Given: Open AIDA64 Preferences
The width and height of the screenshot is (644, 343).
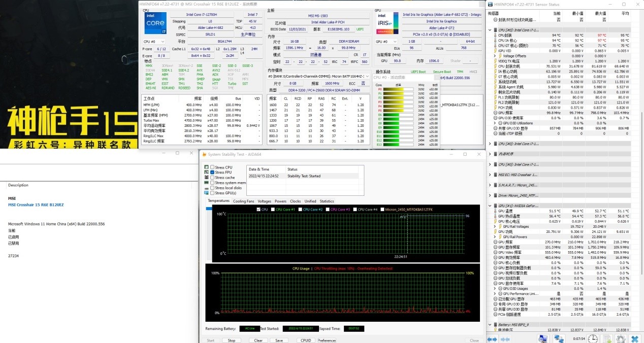Looking at the screenshot, I should (x=327, y=340).
